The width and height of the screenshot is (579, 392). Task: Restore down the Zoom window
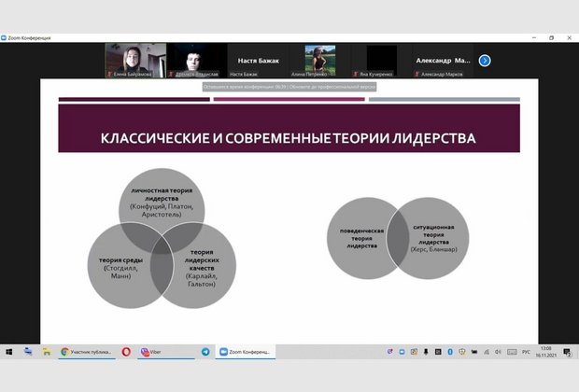point(551,37)
